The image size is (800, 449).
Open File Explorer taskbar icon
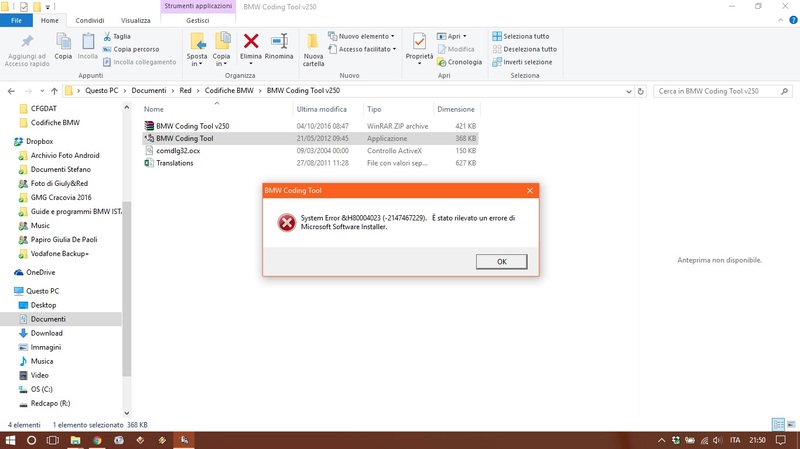(x=75, y=440)
